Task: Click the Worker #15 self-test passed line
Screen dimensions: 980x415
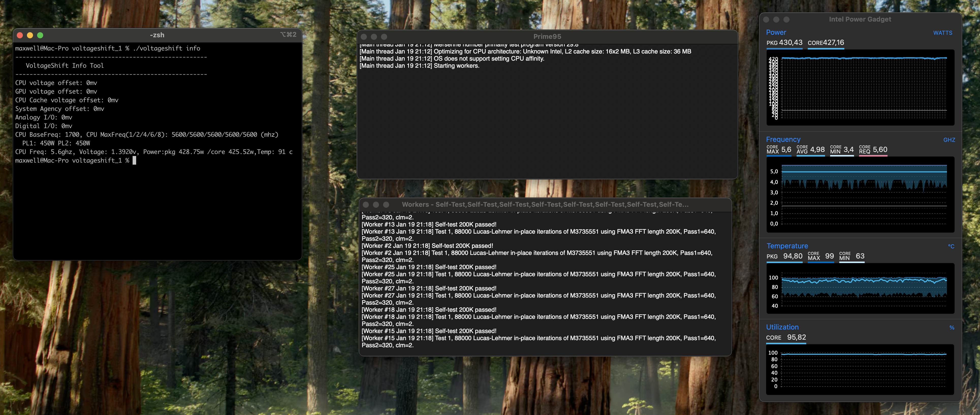Action: click(429, 331)
